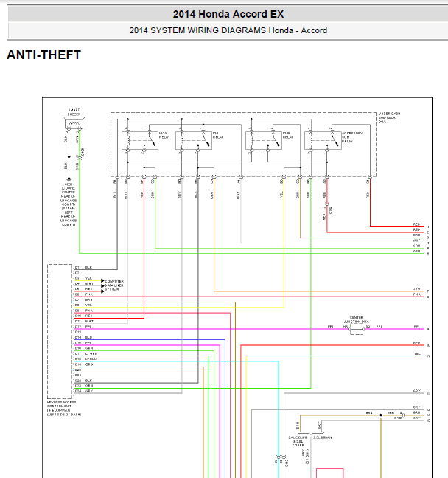
Task: Click the RED label at wire end 10
Action: click(416, 343)
